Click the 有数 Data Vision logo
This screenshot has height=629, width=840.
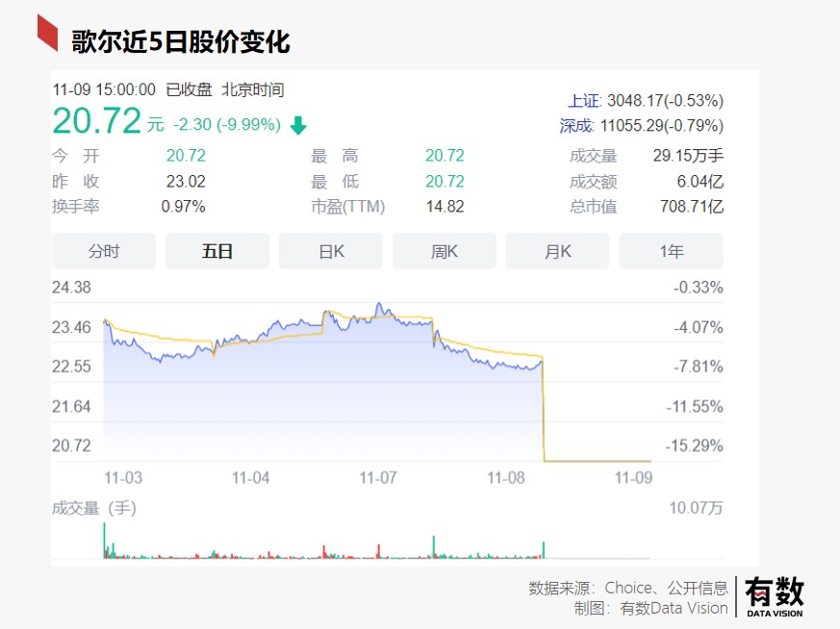tap(775, 596)
